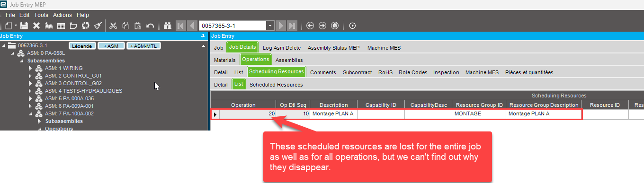Viewport: 644px width, 183px height.
Task: Switch to the Scheduled Resources tab
Action: [276, 85]
